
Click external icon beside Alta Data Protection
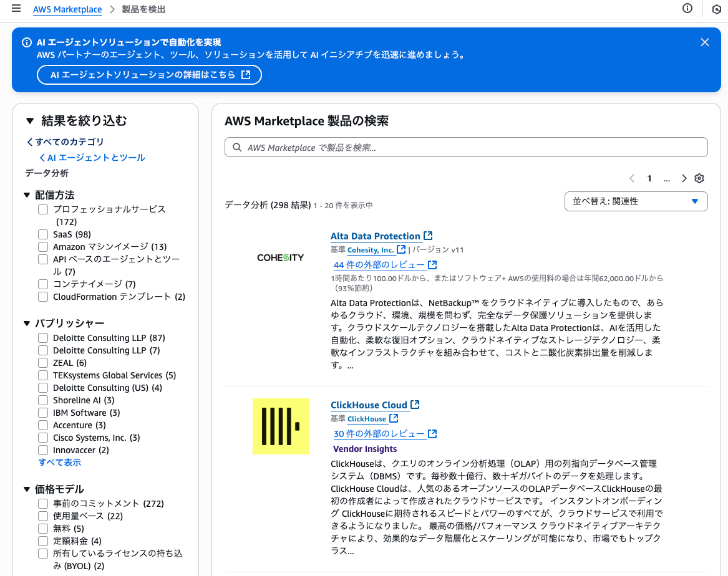428,236
